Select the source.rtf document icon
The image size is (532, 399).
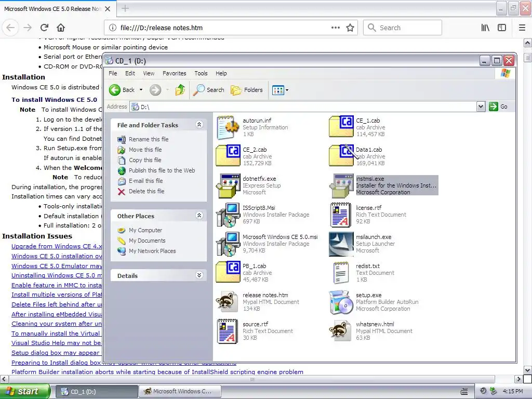(x=228, y=331)
